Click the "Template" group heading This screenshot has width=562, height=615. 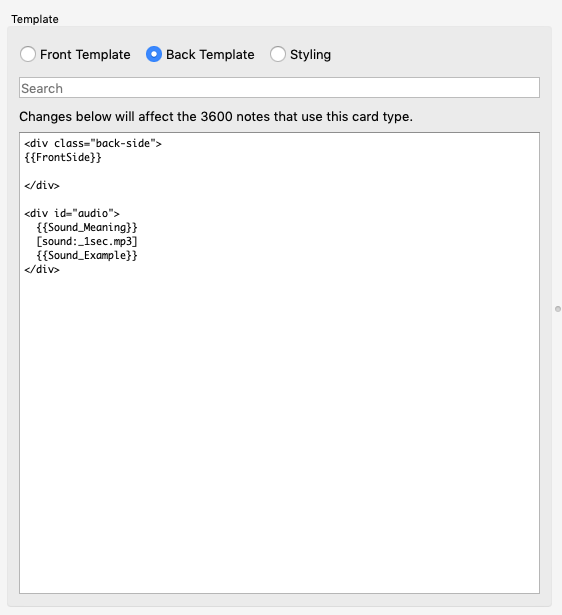click(35, 19)
